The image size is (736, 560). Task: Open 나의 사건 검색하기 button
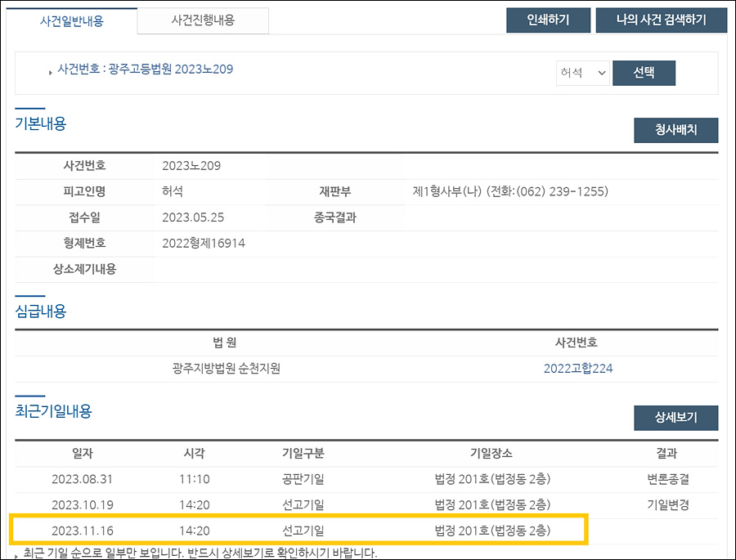click(661, 20)
